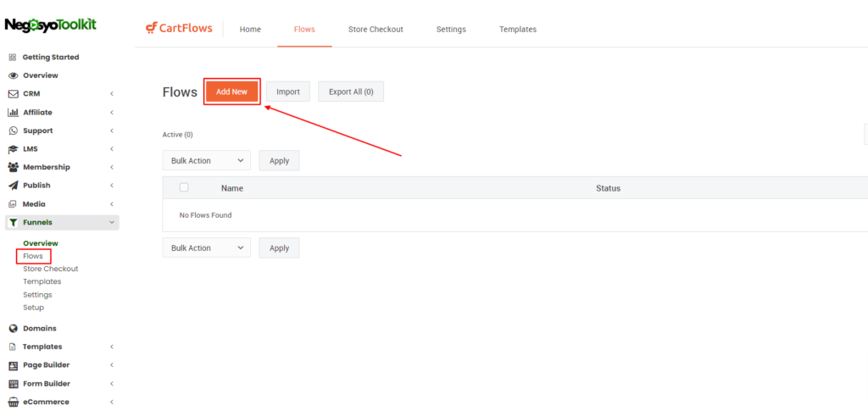This screenshot has height=411, width=868.
Task: Click the top Apply button
Action: pyautogui.click(x=279, y=160)
